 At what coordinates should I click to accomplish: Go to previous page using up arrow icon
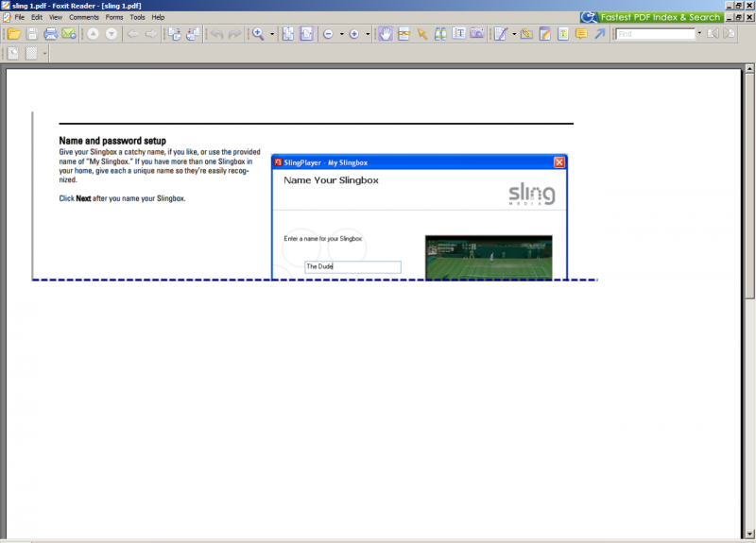click(93, 34)
